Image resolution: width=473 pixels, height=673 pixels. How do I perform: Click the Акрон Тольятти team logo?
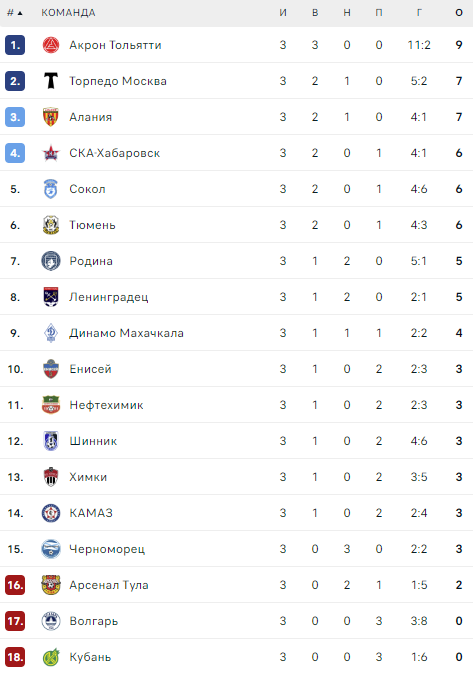click(51, 45)
